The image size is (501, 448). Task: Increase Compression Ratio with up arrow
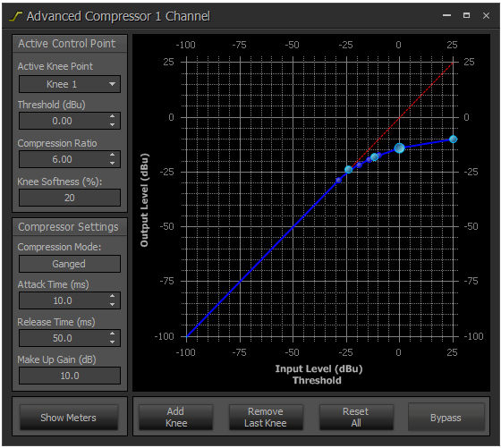click(x=112, y=155)
